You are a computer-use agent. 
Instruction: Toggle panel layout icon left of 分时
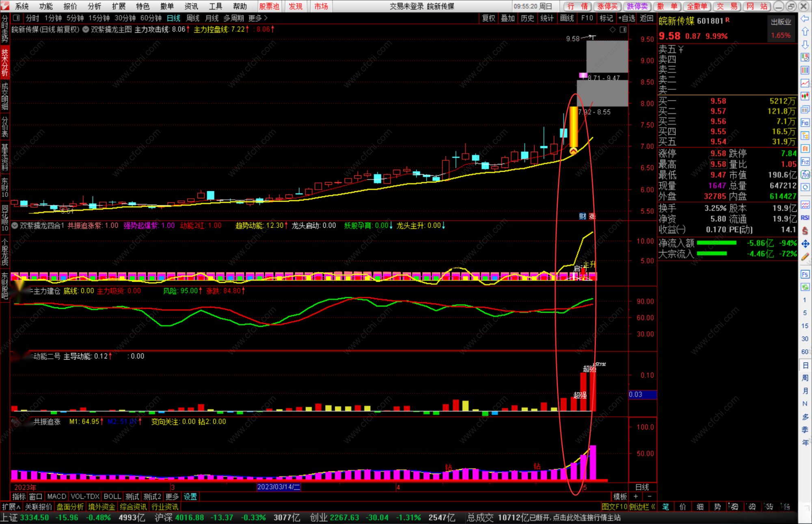[x=16, y=18]
